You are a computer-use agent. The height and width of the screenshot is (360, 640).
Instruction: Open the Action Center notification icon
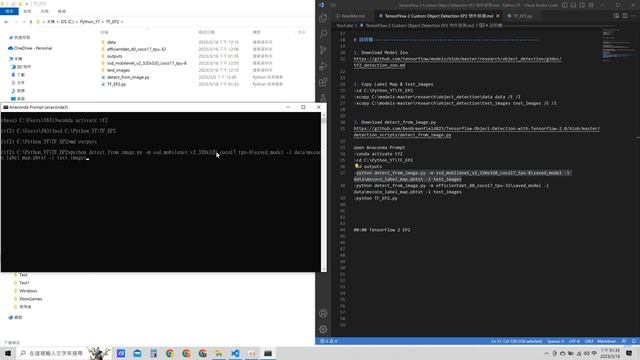coord(629,353)
